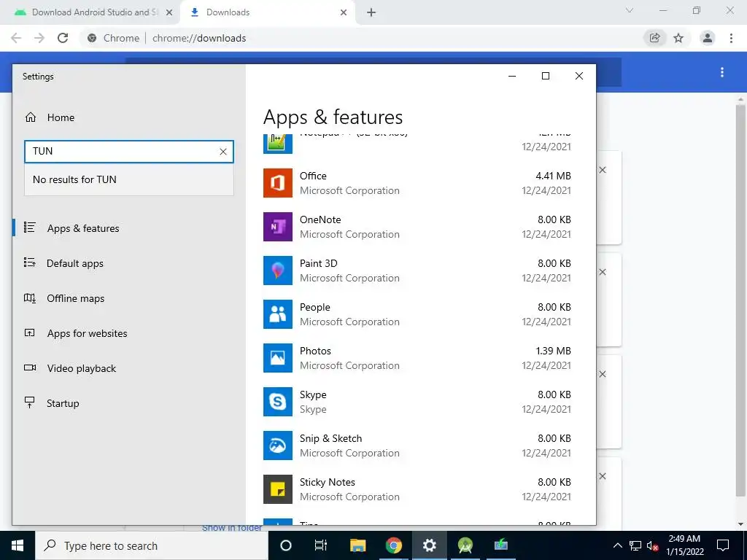747x560 pixels.
Task: Open the network tray icon
Action: point(635,545)
